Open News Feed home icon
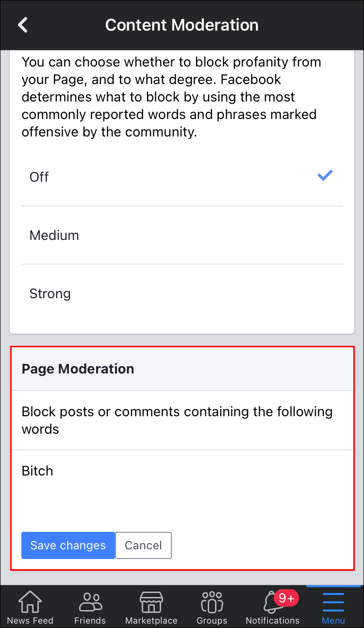Image resolution: width=364 pixels, height=628 pixels. tap(30, 602)
